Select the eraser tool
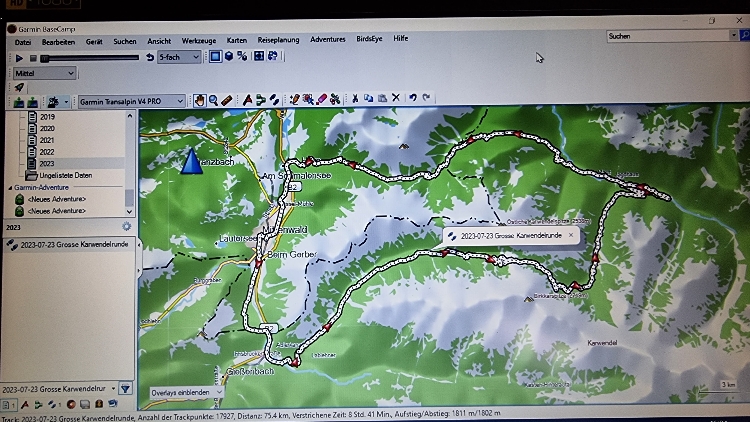The image size is (750, 422). [321, 99]
